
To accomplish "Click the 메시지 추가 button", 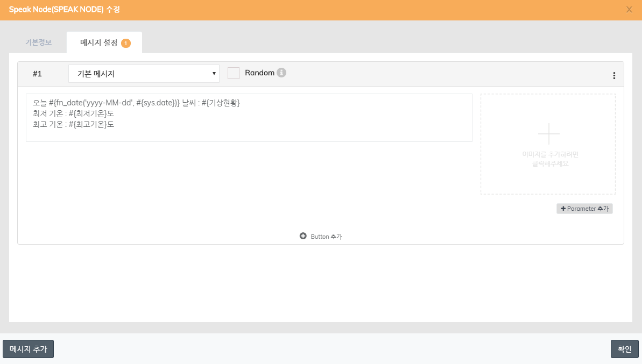I will 28,349.
